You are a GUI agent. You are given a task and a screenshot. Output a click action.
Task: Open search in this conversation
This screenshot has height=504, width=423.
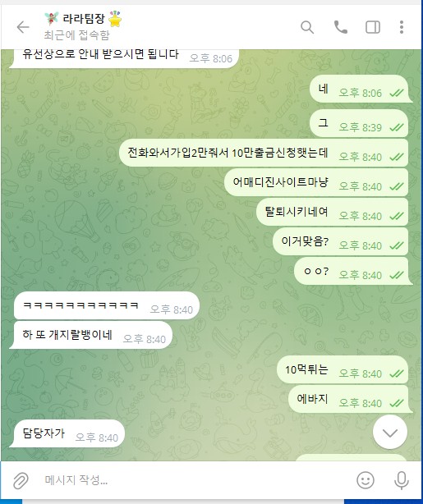click(x=307, y=27)
